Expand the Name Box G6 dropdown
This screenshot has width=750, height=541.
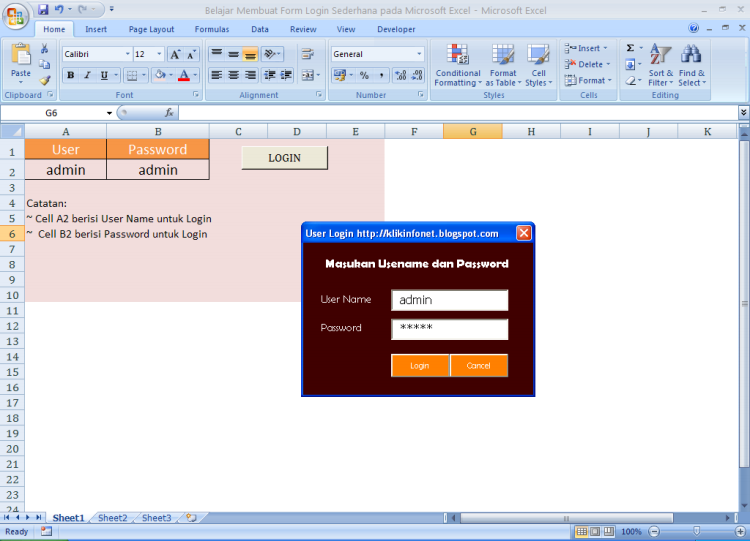point(110,113)
